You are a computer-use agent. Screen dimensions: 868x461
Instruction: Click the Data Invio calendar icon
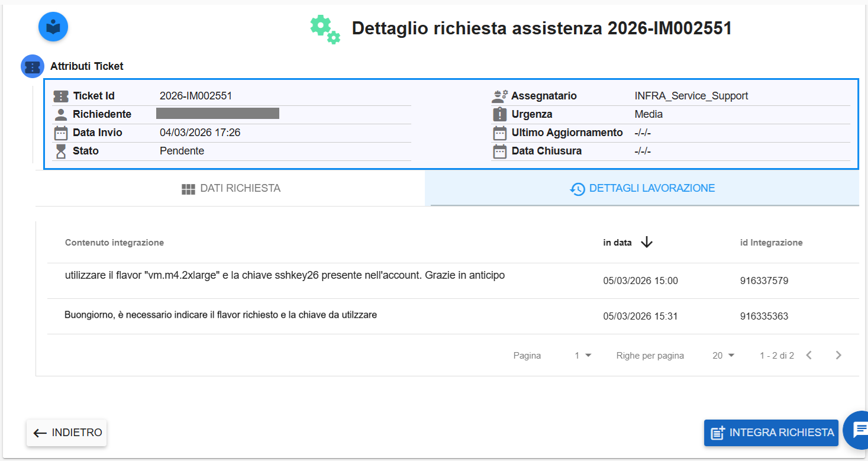(x=61, y=133)
